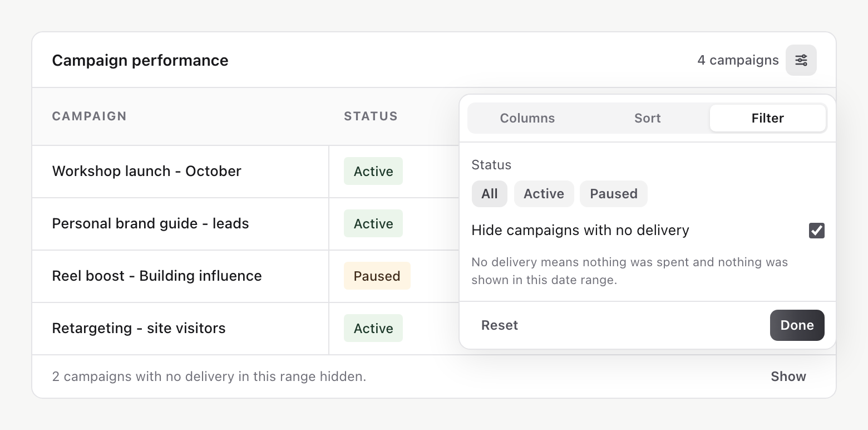Filter status by Paused chip
This screenshot has height=430, width=868.
pyautogui.click(x=614, y=194)
